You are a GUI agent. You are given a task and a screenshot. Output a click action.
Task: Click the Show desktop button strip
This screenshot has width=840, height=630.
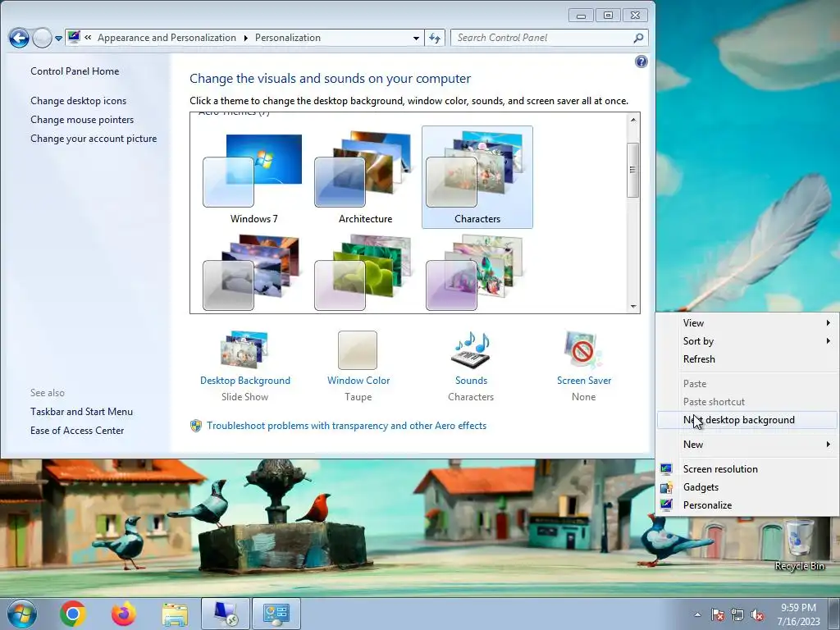tap(834, 614)
